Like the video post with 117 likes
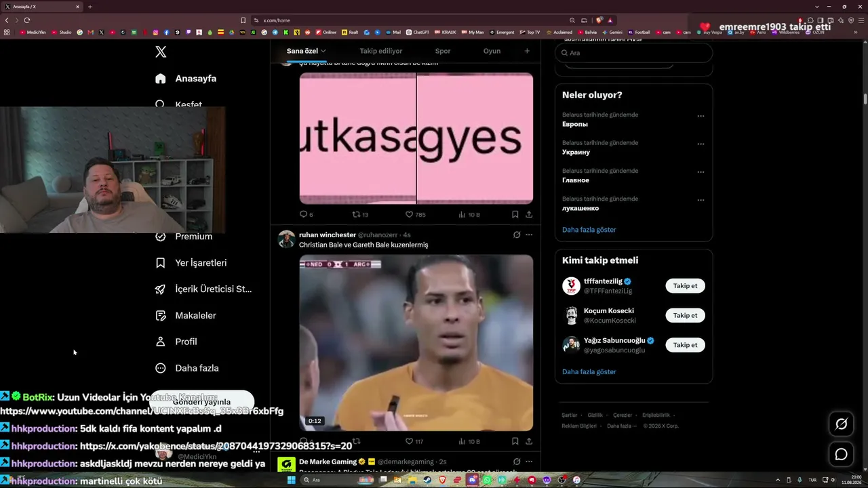 (x=414, y=441)
